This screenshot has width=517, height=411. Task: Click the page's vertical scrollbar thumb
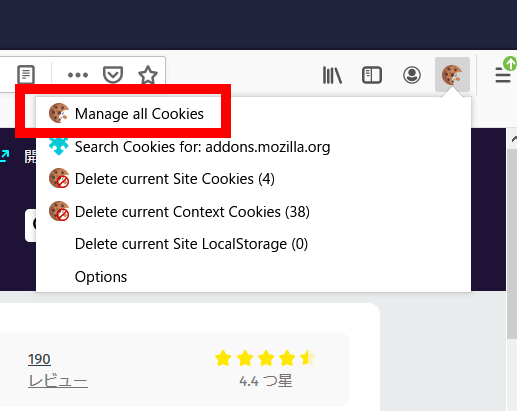512,243
